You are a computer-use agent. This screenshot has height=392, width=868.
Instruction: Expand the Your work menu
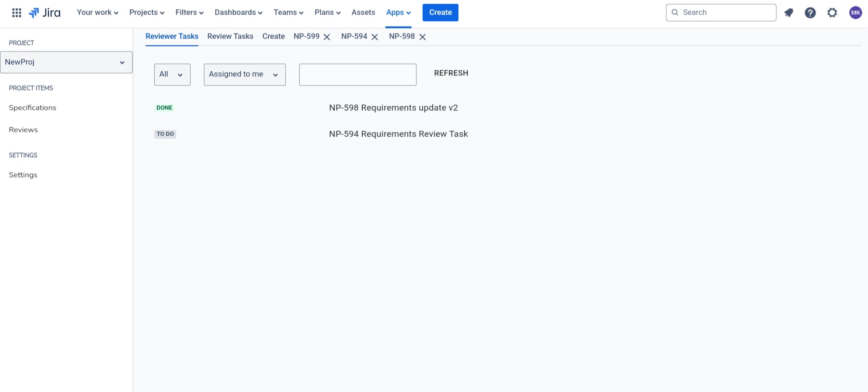[x=98, y=12]
